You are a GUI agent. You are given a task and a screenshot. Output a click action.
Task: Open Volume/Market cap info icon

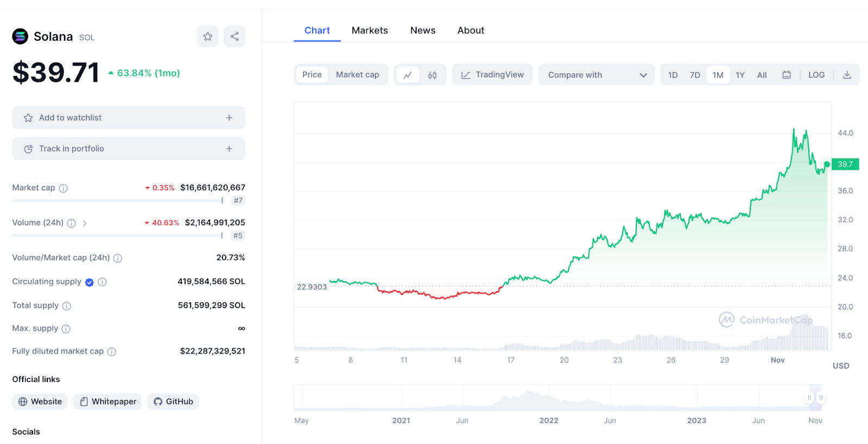click(118, 258)
